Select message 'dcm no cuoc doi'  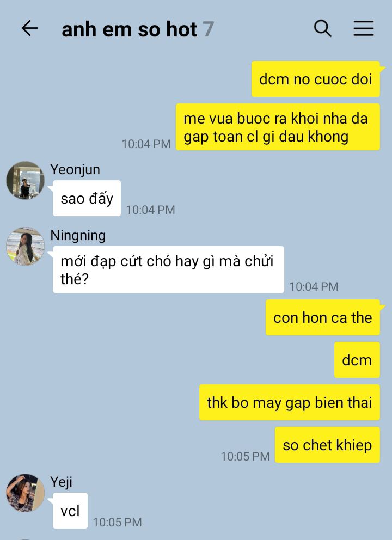316,79
